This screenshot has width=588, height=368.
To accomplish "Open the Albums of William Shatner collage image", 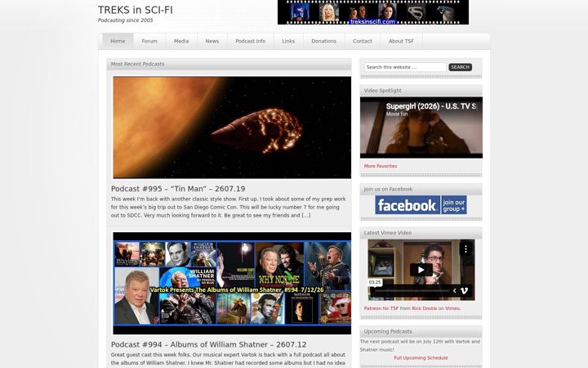I will pyautogui.click(x=232, y=283).
